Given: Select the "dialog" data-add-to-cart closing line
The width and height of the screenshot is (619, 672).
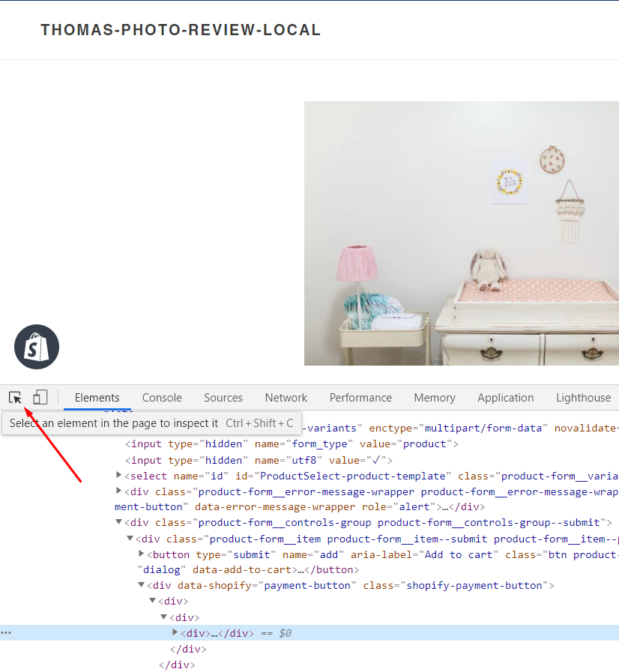Looking at the screenshot, I should [x=248, y=570].
